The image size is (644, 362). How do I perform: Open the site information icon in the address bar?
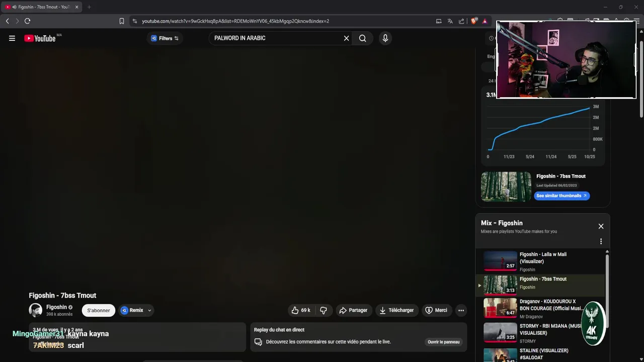(x=135, y=21)
